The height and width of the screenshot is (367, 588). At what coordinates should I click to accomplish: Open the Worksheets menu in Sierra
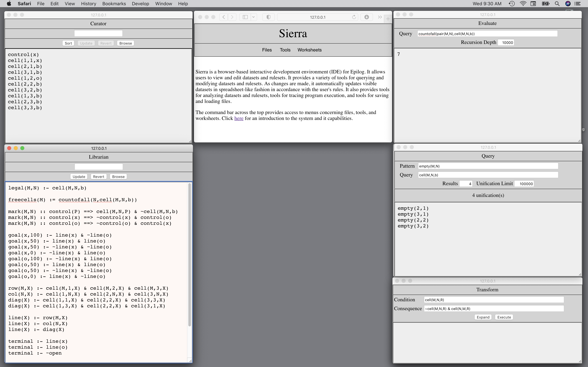[x=309, y=50]
